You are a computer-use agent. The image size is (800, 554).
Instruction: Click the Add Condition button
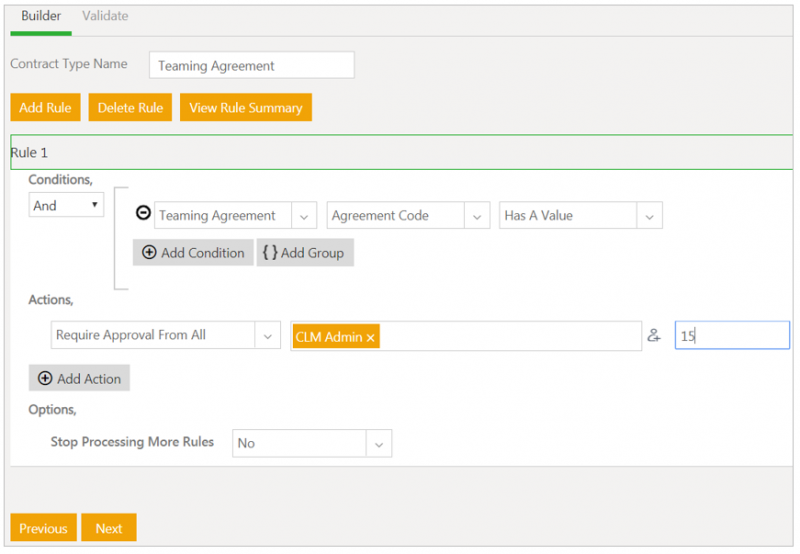[x=193, y=253]
